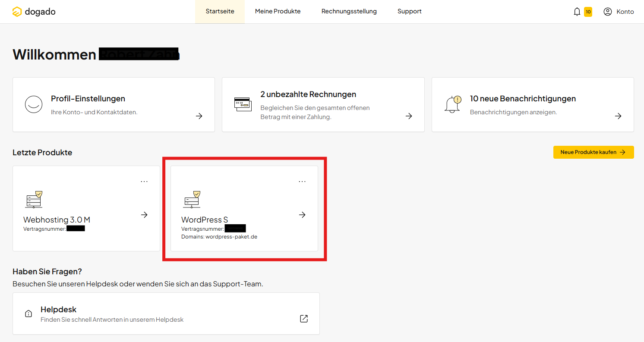
Task: Click the Konto user icon
Action: (x=608, y=12)
